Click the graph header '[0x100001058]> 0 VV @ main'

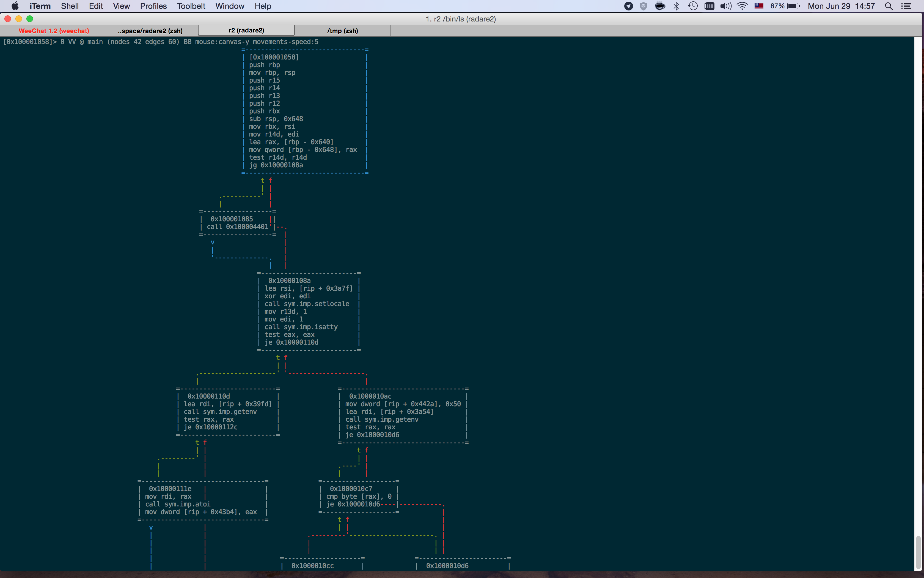[x=53, y=42]
